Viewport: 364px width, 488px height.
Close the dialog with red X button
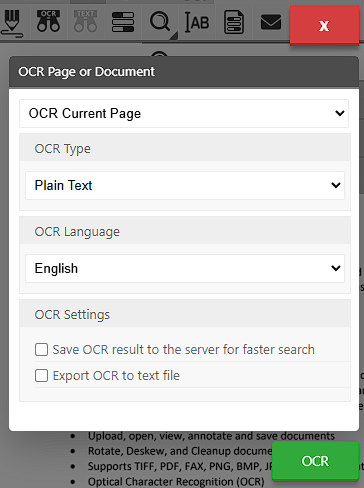click(324, 26)
